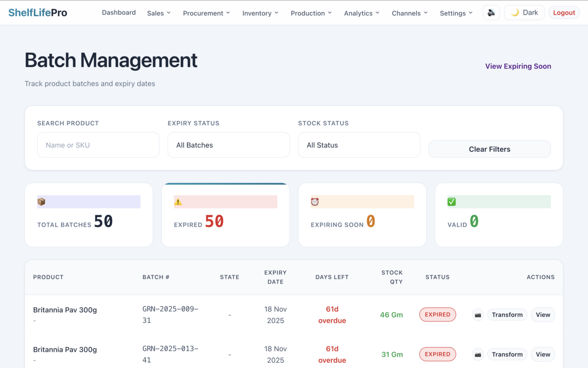Toggle Dark mode
This screenshot has height=368, width=588.
(x=524, y=12)
